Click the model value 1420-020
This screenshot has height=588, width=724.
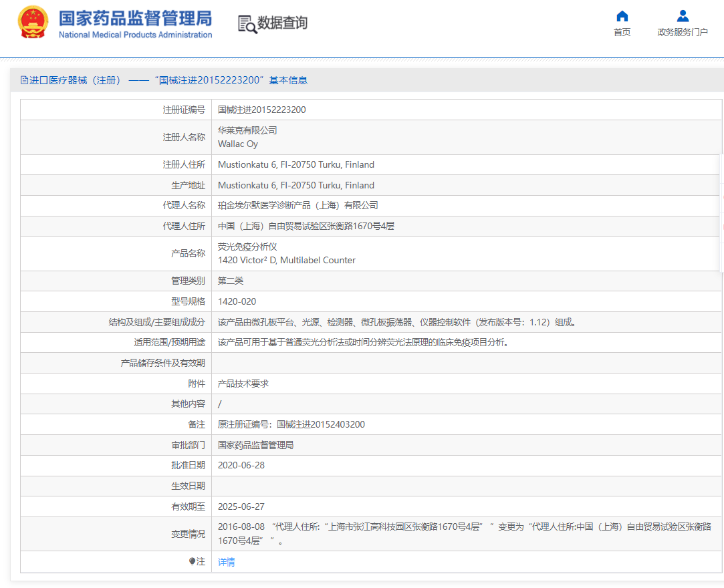point(237,301)
